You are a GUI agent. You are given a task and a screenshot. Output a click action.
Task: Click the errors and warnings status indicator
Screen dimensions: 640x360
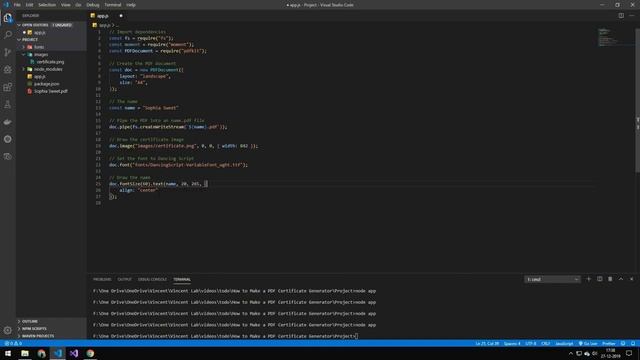click(x=13, y=344)
